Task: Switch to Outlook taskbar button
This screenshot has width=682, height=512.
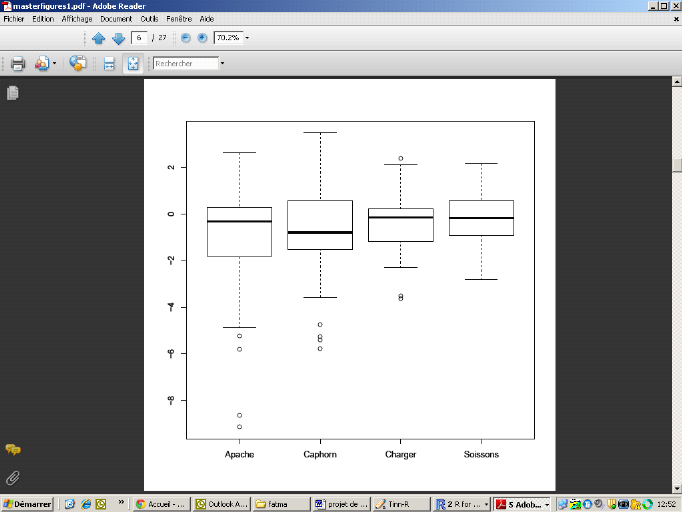Action: click(x=221, y=504)
